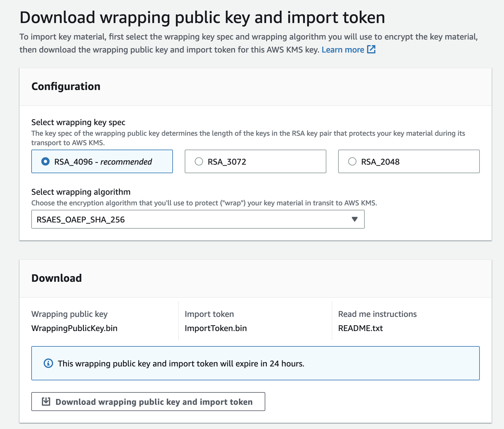Image resolution: width=504 pixels, height=429 pixels.
Task: Click the info icon in the expiration notice
Action: (48, 363)
